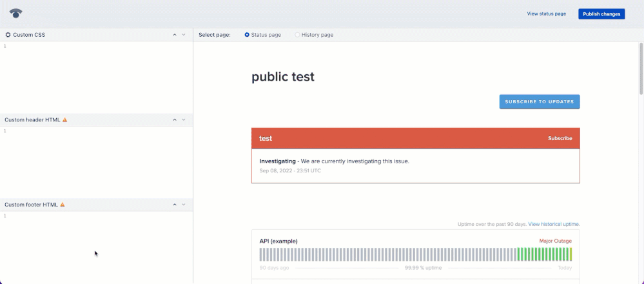Collapse Custom footer HTML with up chevron
Viewport: 644px width, 284px height.
175,205
